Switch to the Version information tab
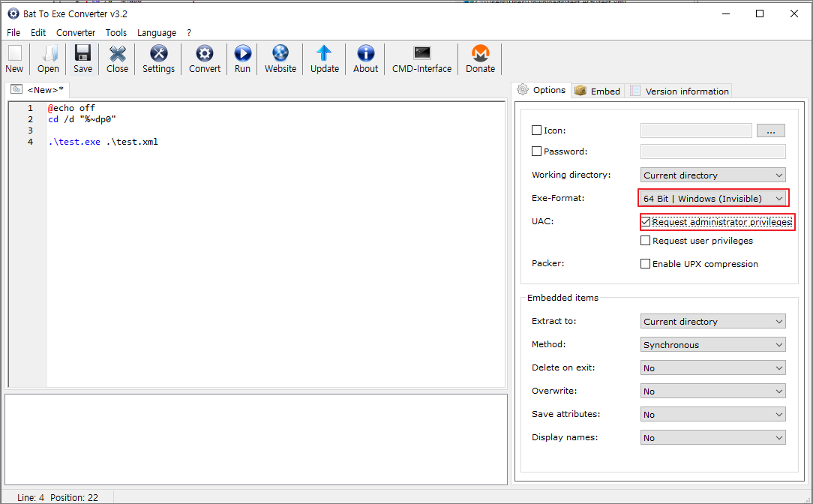 (679, 91)
